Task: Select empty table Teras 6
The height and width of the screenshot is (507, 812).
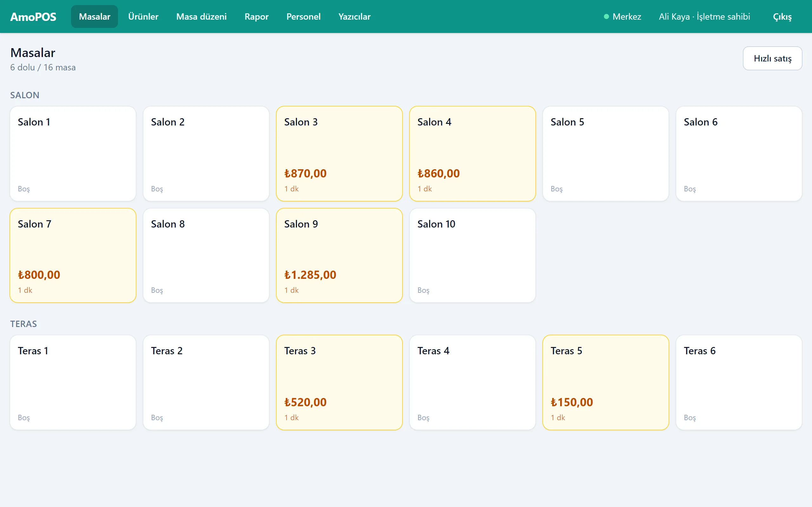Action: point(739,382)
